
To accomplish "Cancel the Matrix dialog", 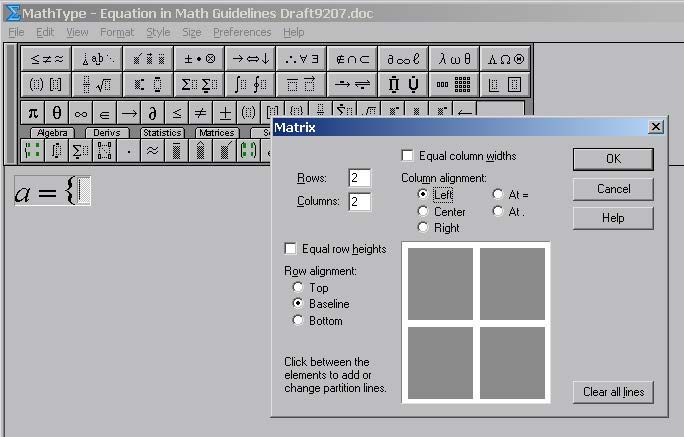I will [613, 189].
